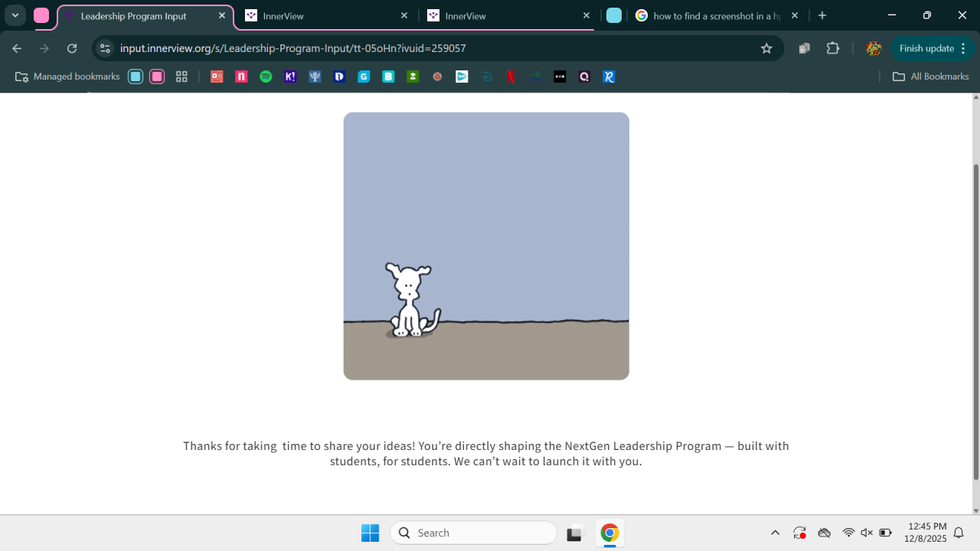Viewport: 980px width, 551px height.
Task: Open the notifications bell
Action: [959, 533]
